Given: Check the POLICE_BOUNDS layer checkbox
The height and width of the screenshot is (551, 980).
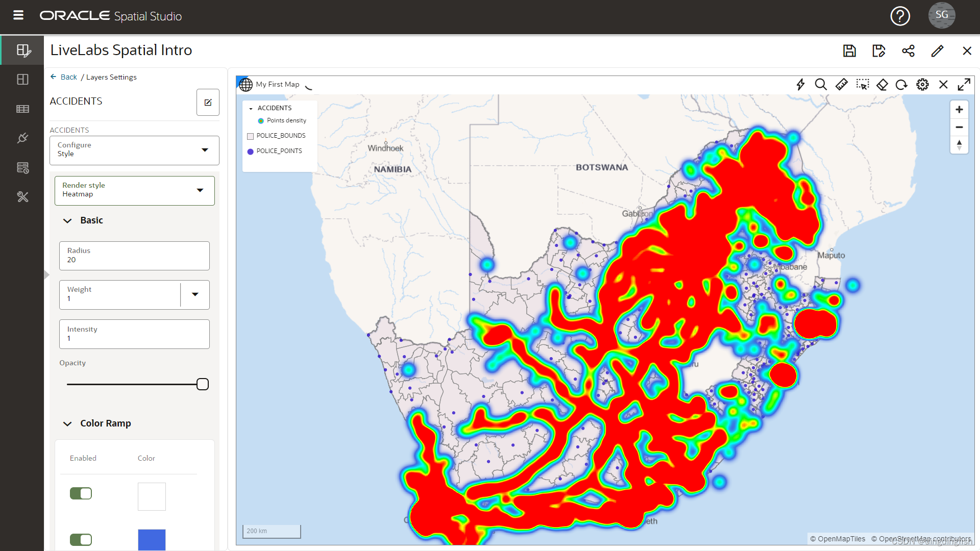Looking at the screenshot, I should pos(250,136).
